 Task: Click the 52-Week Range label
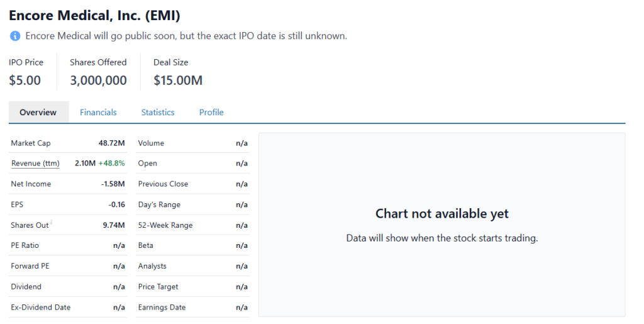[165, 225]
